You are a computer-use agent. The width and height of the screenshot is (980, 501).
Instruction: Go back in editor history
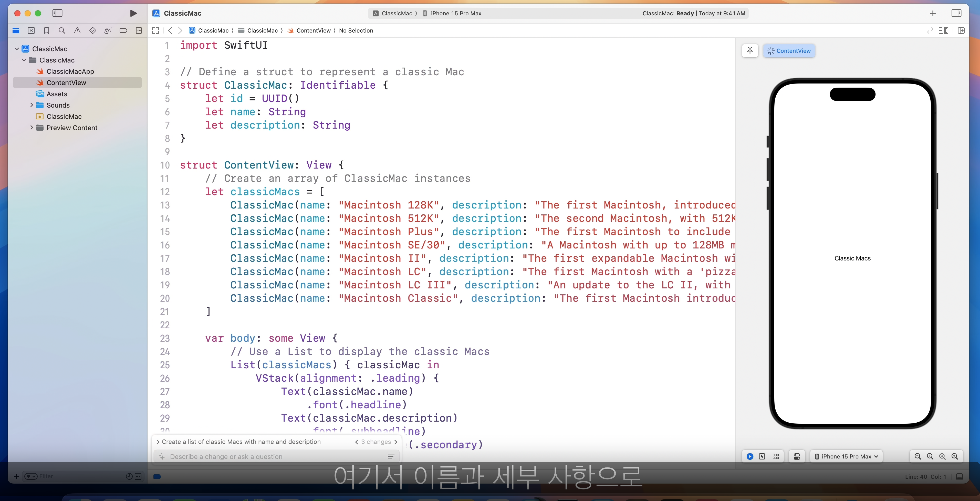point(170,30)
